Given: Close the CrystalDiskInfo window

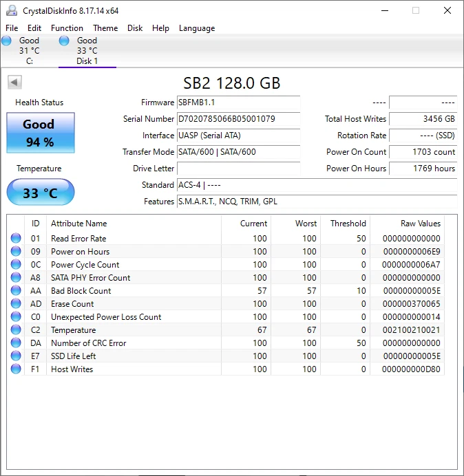Looking at the screenshot, I should tap(447, 10).
